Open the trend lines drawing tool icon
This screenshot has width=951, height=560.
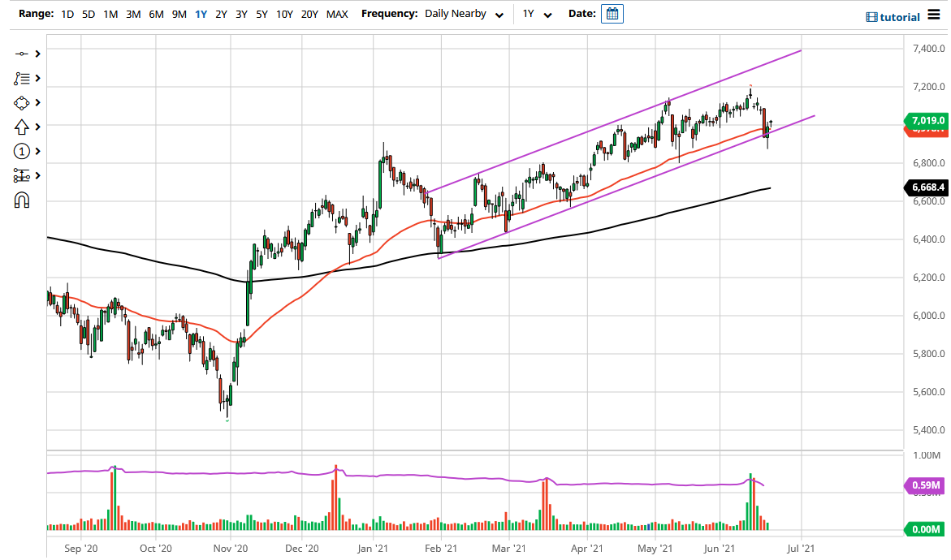tap(22, 78)
